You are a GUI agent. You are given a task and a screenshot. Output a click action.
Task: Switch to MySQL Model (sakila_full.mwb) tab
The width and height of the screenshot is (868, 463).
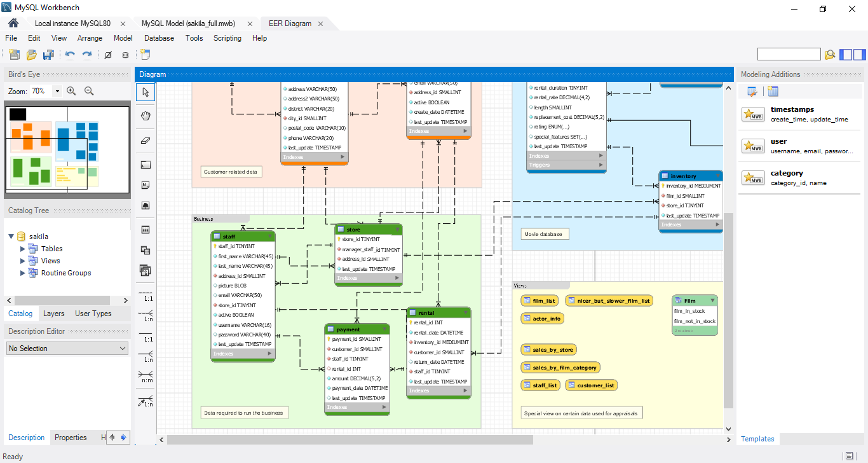(x=188, y=24)
